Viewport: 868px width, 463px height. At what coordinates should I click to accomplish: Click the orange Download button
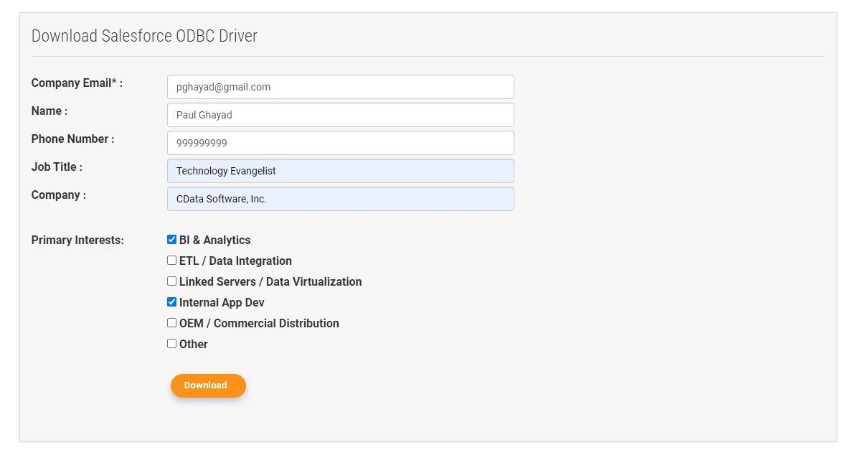point(208,385)
